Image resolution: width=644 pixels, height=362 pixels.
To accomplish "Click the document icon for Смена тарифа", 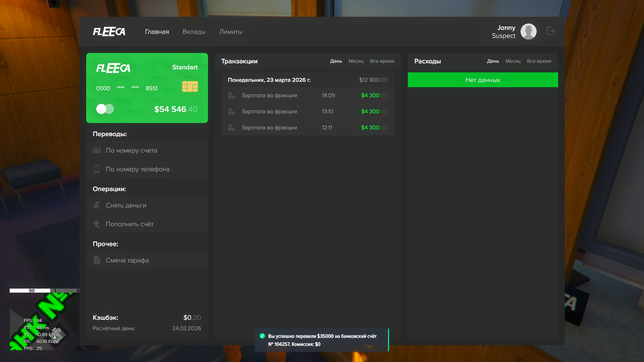I will (x=97, y=260).
